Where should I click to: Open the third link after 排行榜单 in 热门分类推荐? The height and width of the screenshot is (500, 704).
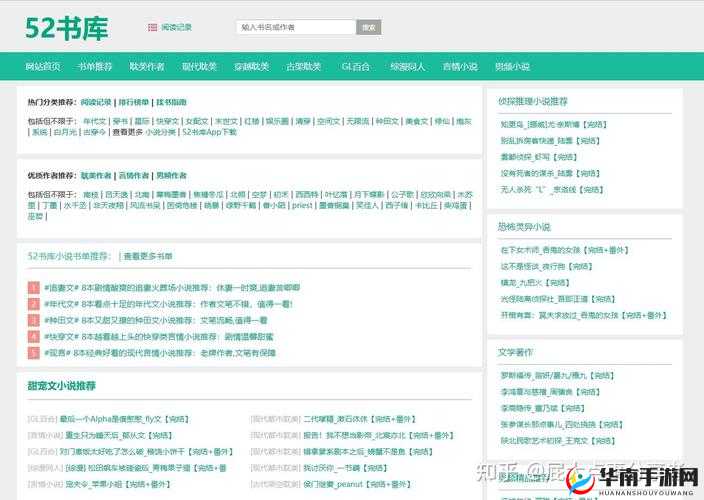(x=171, y=102)
